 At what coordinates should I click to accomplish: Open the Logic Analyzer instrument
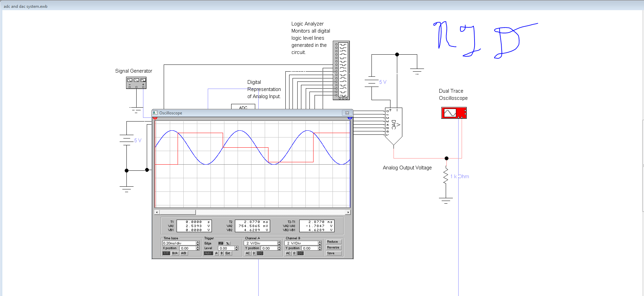click(x=341, y=70)
